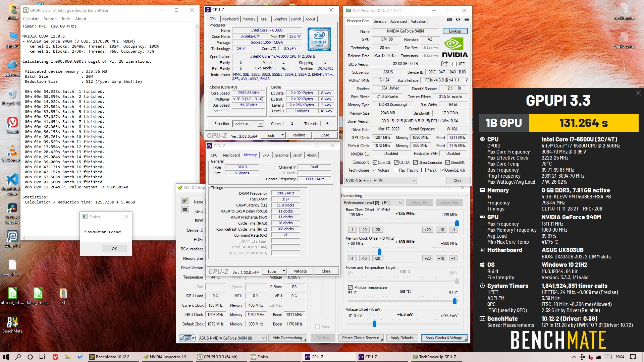
Task: Toggle PhysX checkbox
Action: 423,170
